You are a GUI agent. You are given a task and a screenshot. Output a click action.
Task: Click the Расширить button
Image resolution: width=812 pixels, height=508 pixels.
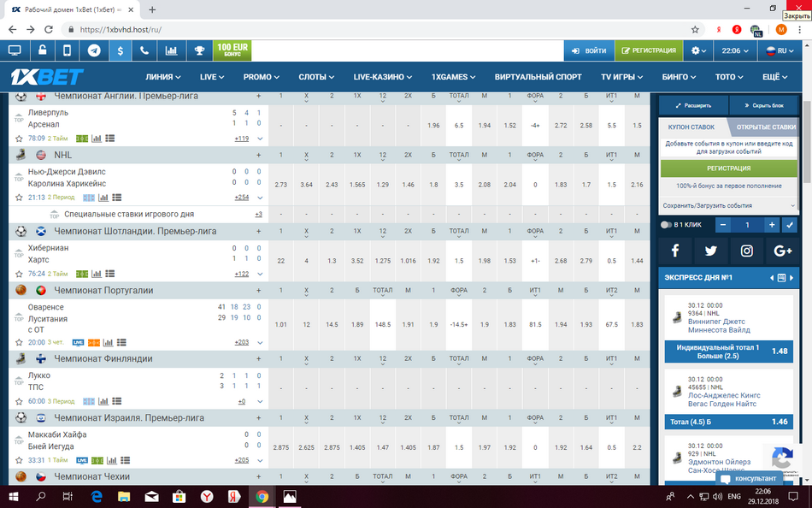click(693, 105)
